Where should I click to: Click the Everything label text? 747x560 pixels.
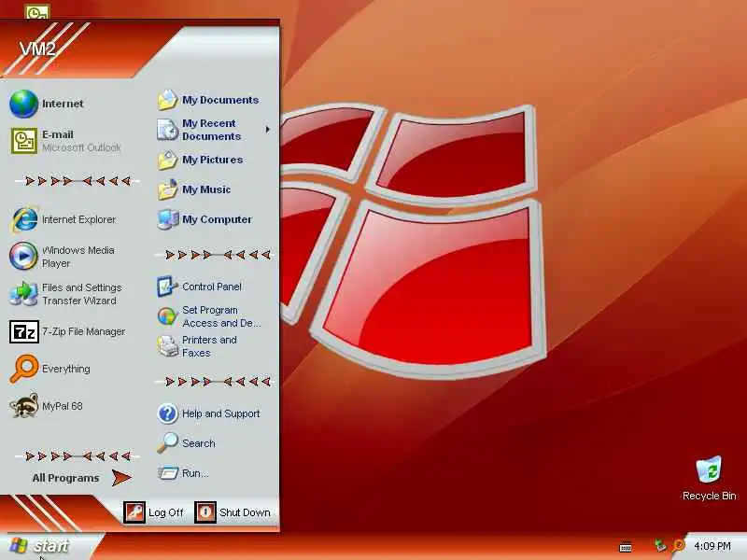66,369
